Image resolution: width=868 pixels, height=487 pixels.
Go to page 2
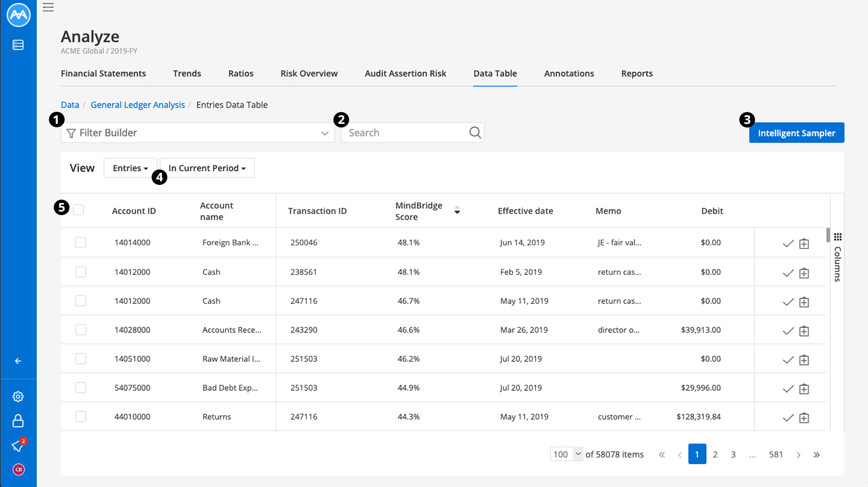point(715,454)
